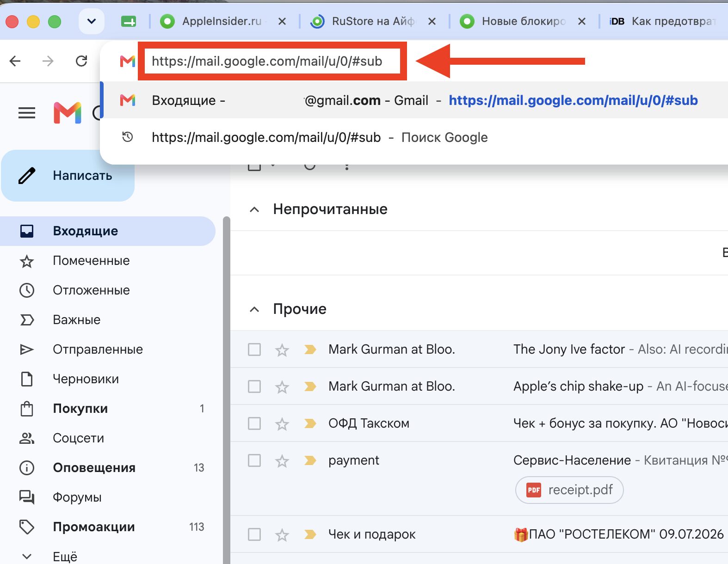This screenshot has height=564, width=728.
Task: Close the AppleInsider.ru tab
Action: (282, 21)
